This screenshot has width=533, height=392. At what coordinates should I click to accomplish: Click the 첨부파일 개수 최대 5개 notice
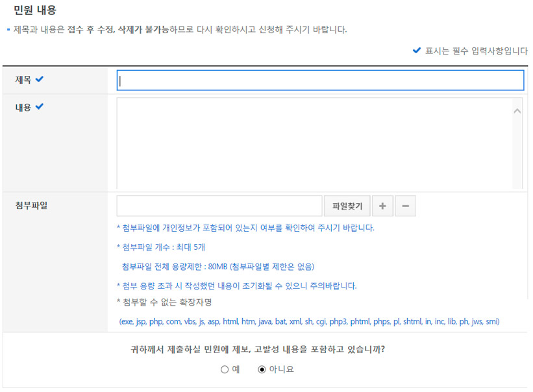(x=161, y=247)
